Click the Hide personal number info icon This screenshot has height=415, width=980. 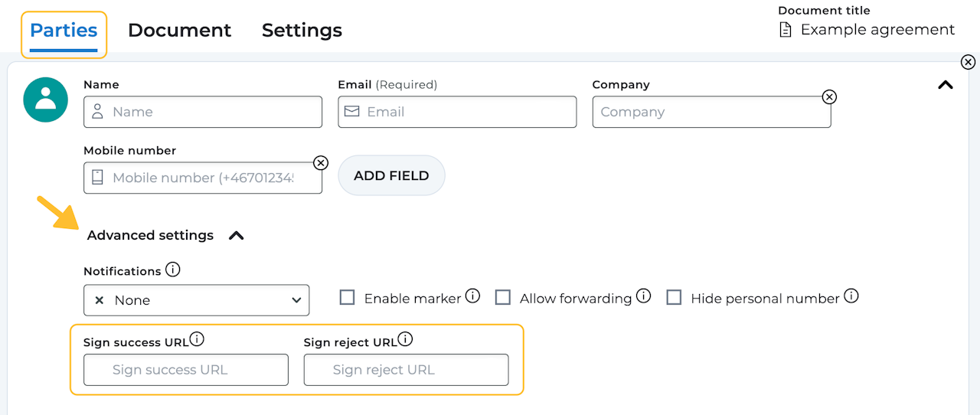[x=851, y=296]
